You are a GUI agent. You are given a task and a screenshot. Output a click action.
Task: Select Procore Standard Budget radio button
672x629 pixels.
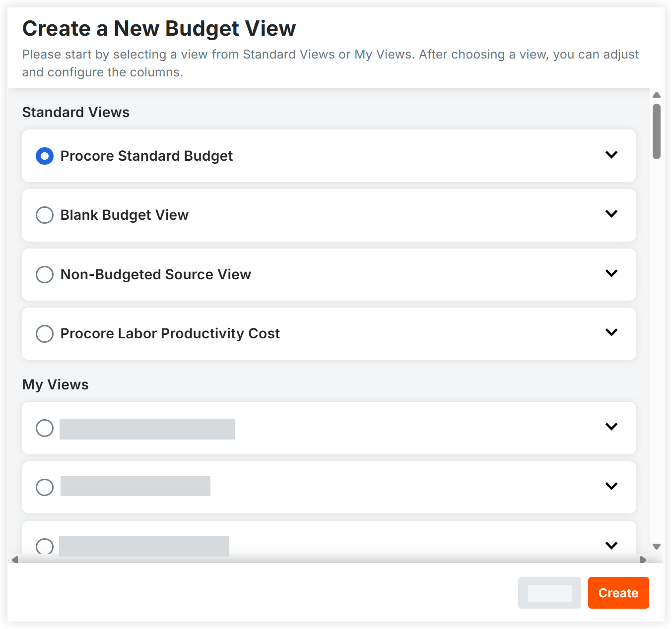pos(45,156)
